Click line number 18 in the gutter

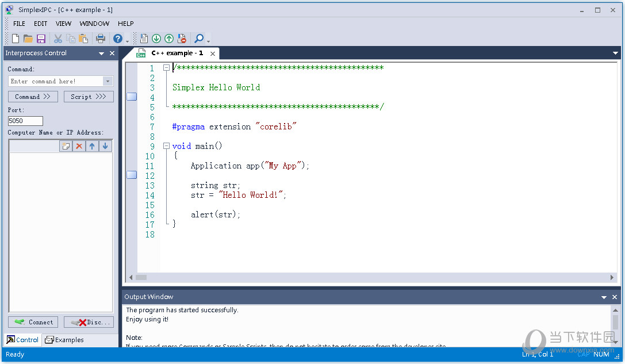150,235
